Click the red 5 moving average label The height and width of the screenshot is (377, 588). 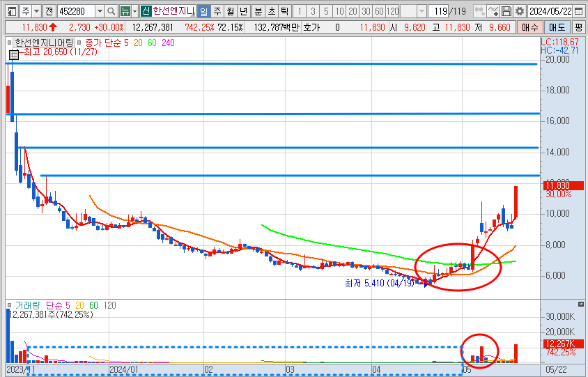pos(126,43)
